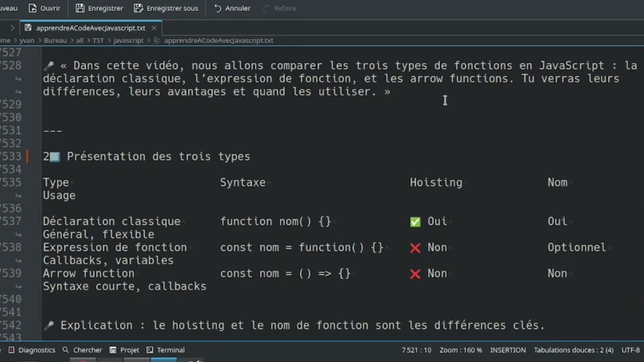644x362 pixels.
Task: Click the code 'const nom = () => {}'
Action: tap(285, 274)
